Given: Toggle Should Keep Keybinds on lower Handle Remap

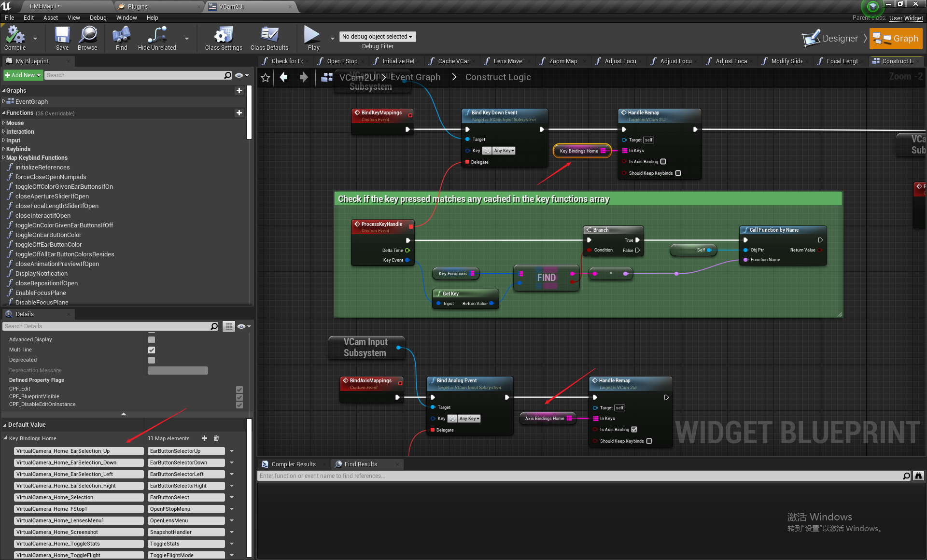Looking at the screenshot, I should pos(649,441).
